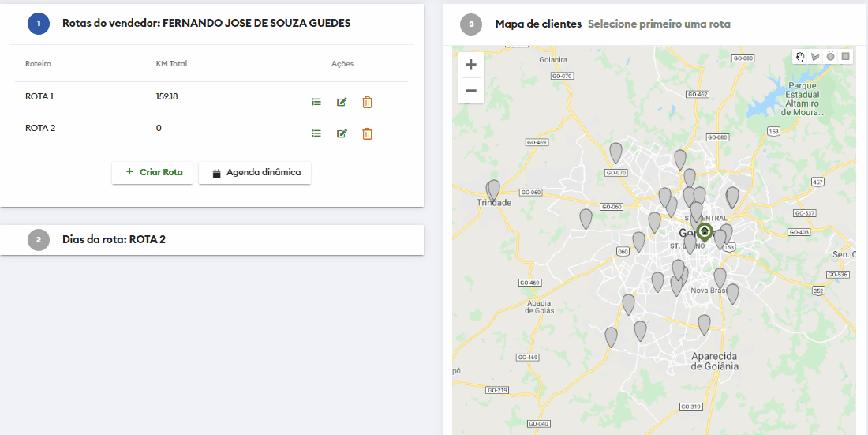Click the Abadia de Goiás map label
Viewport: 868px width, 435px height.
tap(540, 306)
